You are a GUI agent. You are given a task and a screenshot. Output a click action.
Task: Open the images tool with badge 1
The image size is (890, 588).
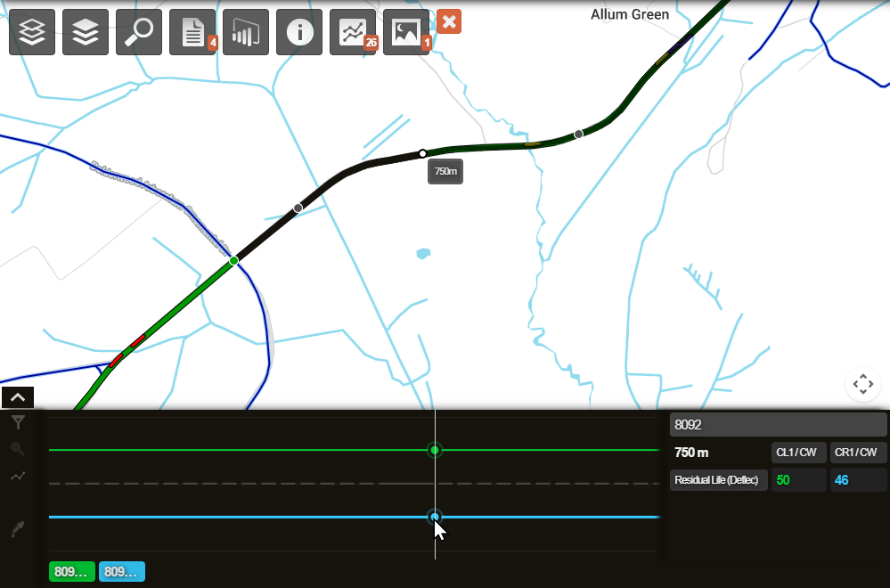406,32
